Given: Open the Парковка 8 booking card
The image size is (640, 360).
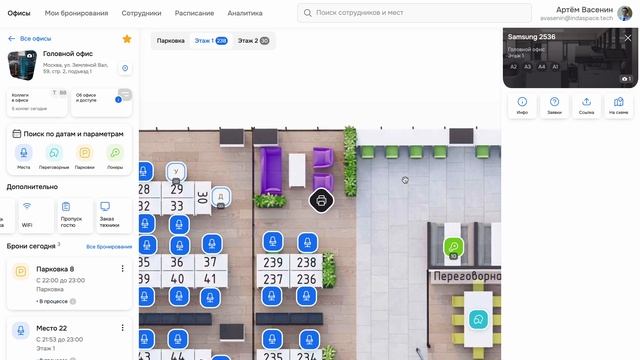Looking at the screenshot, I should (69, 284).
